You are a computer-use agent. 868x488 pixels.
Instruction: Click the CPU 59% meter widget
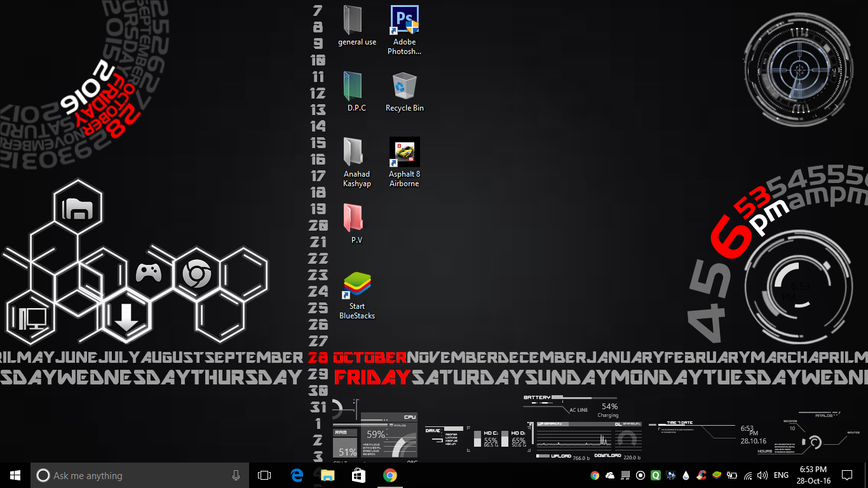389,436
